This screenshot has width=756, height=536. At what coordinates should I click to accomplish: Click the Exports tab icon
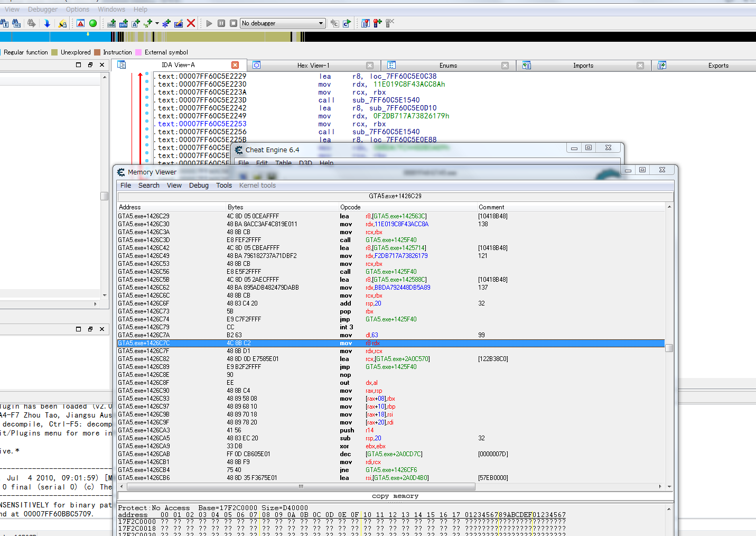tap(662, 65)
